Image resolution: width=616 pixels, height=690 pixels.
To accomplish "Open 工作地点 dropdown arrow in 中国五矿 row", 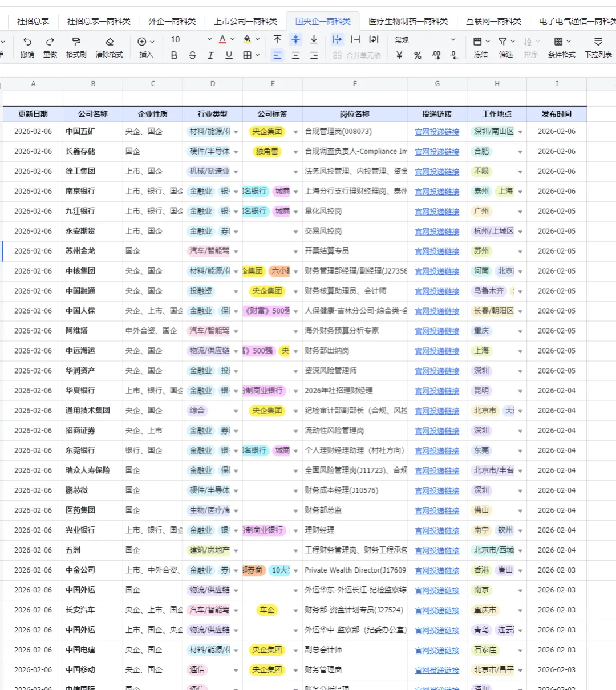I will point(520,132).
